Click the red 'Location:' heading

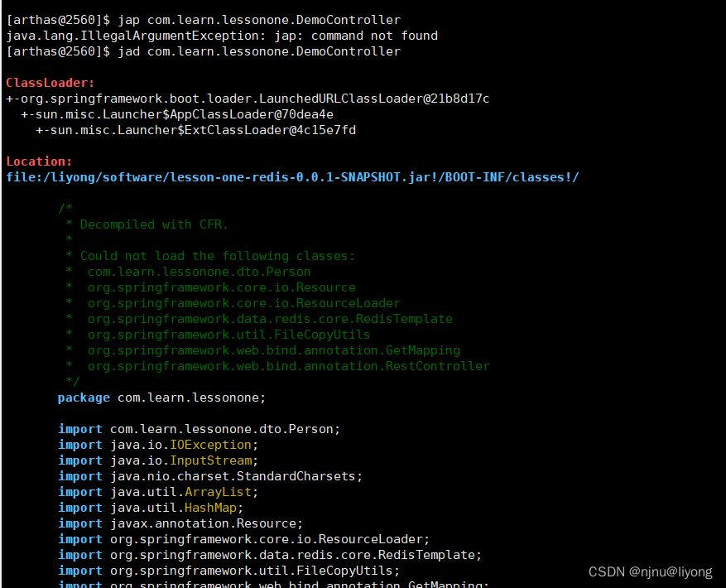(39, 161)
